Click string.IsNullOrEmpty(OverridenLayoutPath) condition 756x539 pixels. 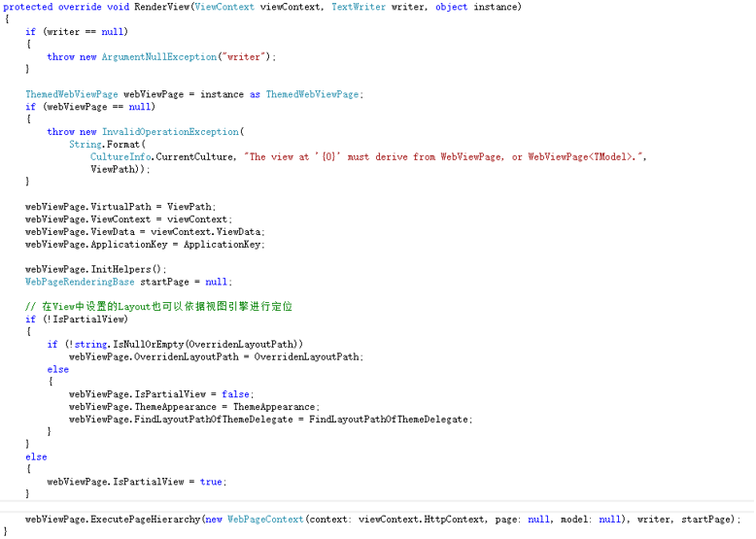187,344
